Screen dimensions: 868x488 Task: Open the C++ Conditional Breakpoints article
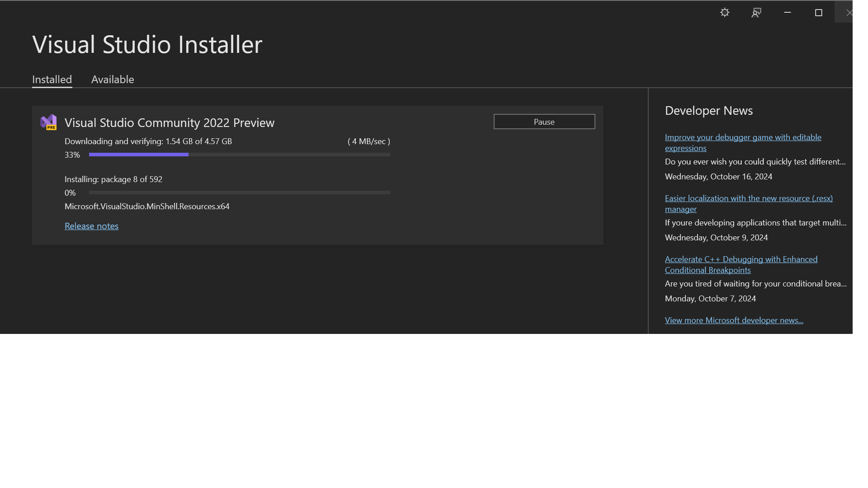tap(741, 264)
